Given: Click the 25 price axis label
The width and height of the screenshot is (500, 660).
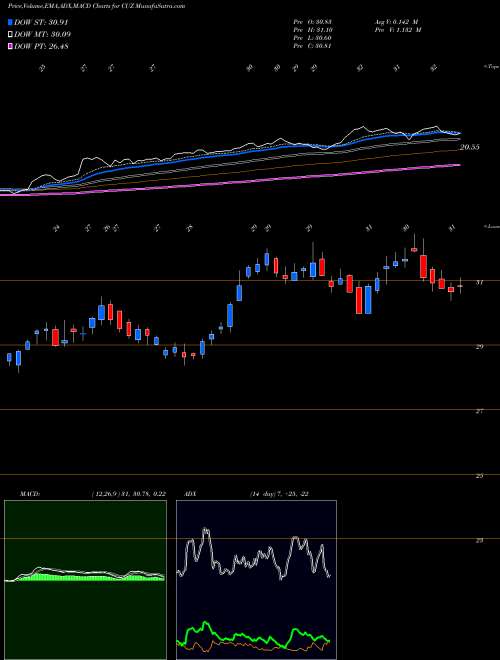Looking at the screenshot, I should [x=479, y=476].
